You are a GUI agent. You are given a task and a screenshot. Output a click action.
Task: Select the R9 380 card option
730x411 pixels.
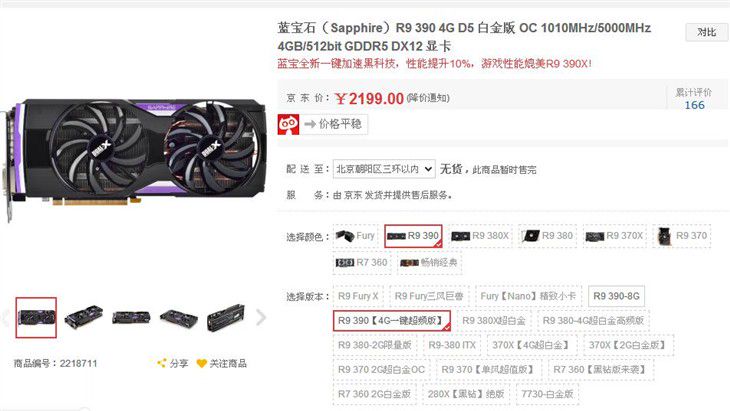[x=547, y=236]
